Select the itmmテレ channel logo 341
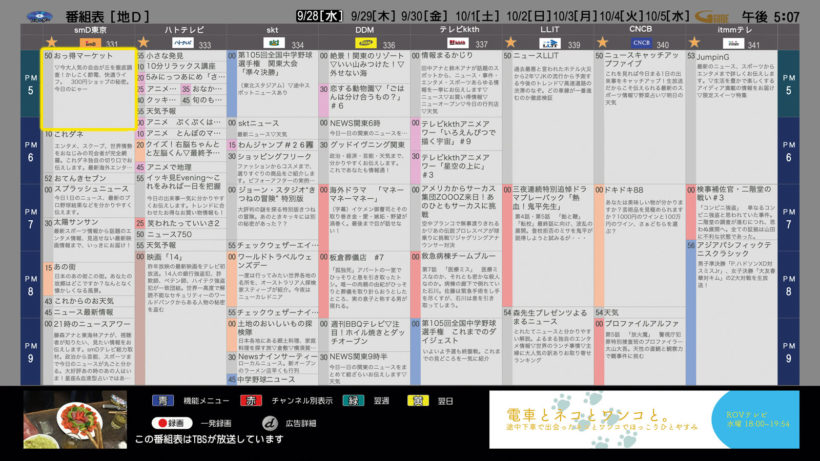 coord(733,43)
